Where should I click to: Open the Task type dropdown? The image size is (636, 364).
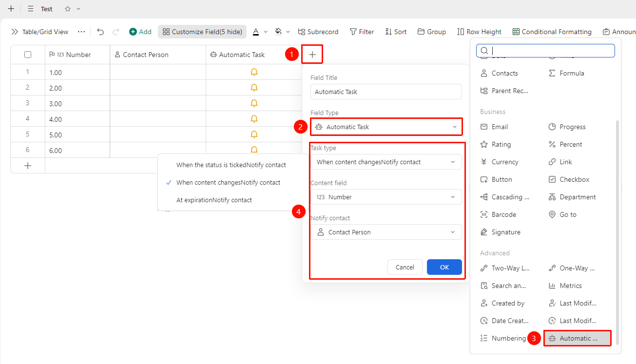386,162
